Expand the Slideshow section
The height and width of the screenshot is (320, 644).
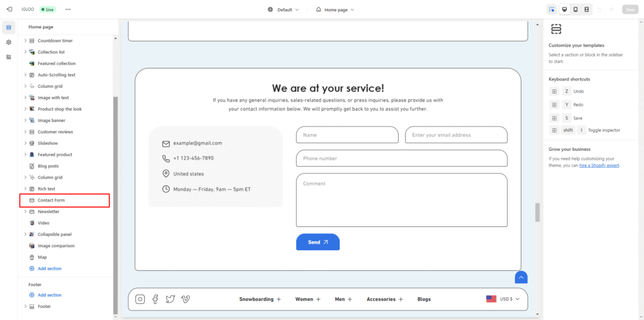tap(25, 143)
